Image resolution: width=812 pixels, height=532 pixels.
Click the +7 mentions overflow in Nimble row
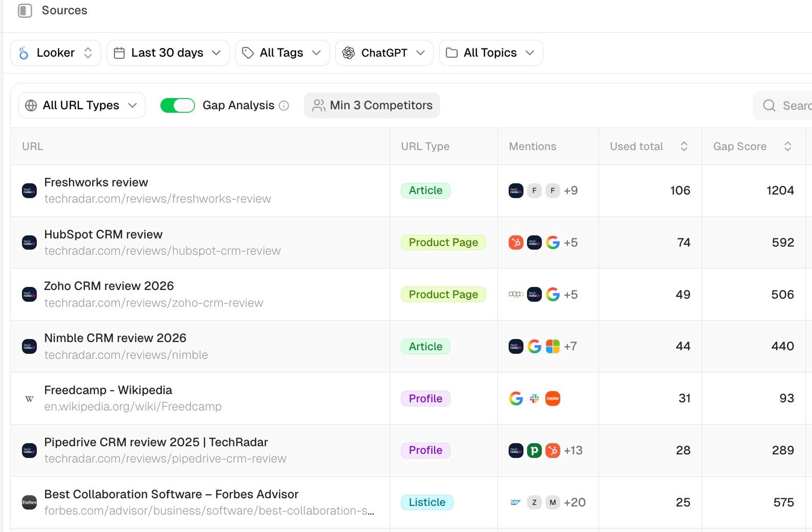tap(570, 347)
